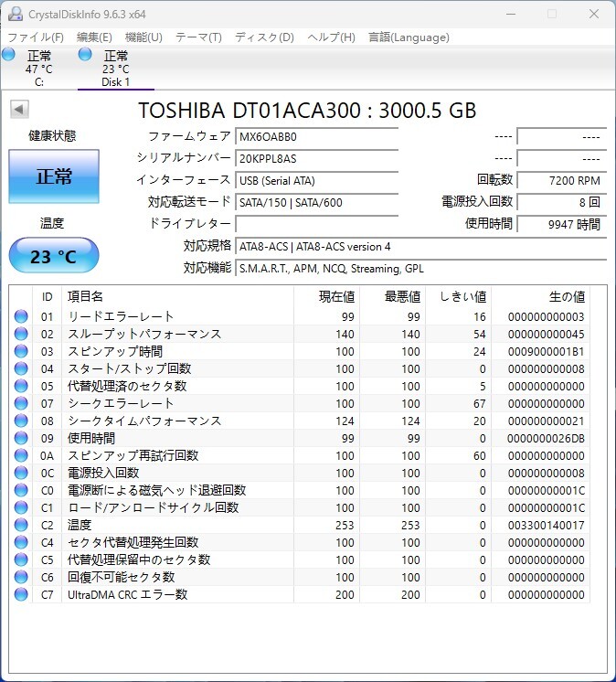616x682 pixels.
Task: Open the テーマ(T) menu
Action: pyautogui.click(x=198, y=37)
